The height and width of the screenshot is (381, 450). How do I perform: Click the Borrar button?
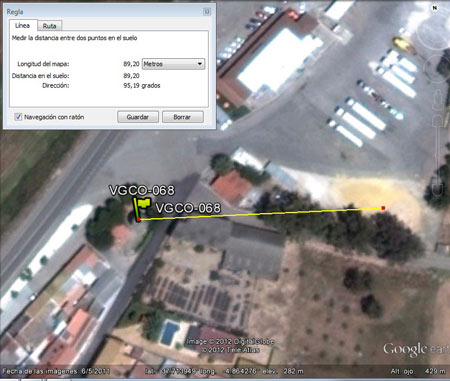pyautogui.click(x=182, y=117)
